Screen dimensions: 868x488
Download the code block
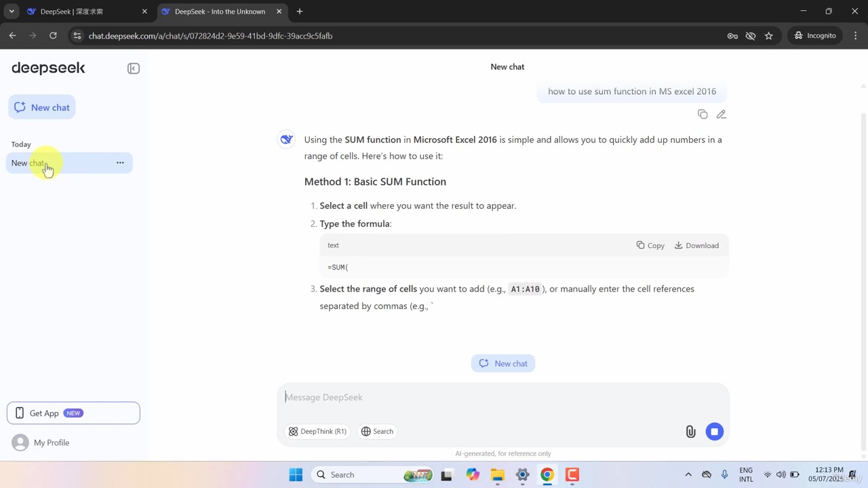(696, 245)
